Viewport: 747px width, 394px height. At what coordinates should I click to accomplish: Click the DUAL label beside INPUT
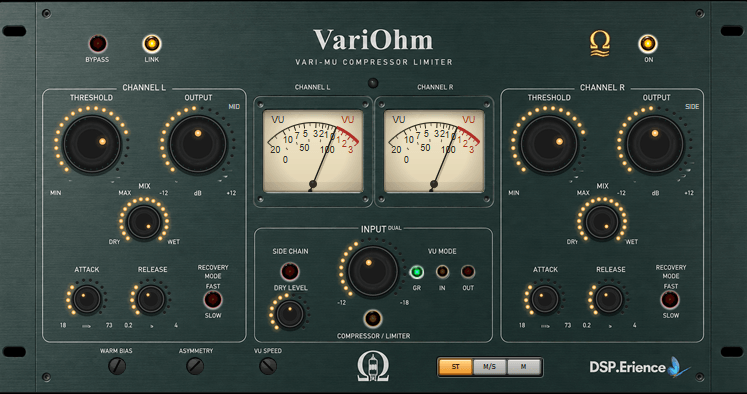[395, 228]
